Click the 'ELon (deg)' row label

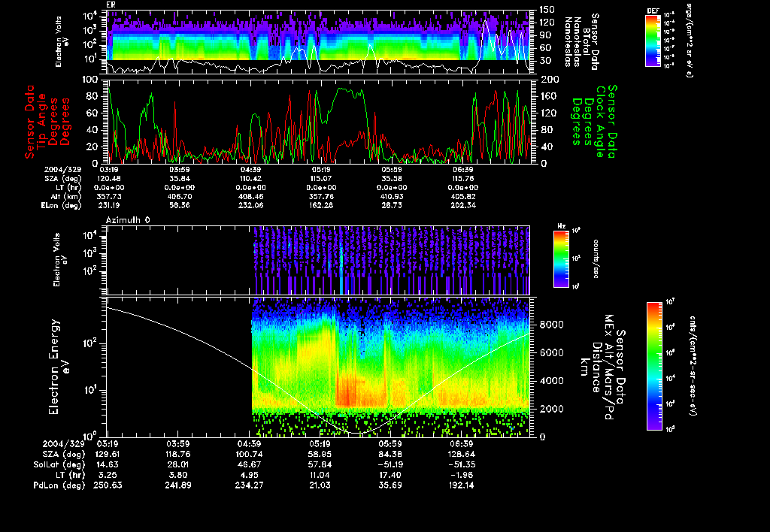tap(62, 206)
